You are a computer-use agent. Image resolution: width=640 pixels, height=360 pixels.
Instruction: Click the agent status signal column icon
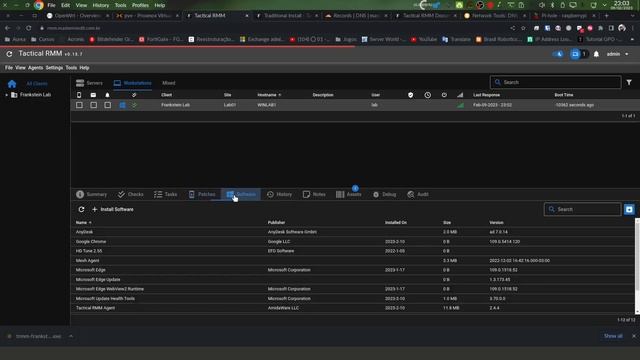[460, 95]
